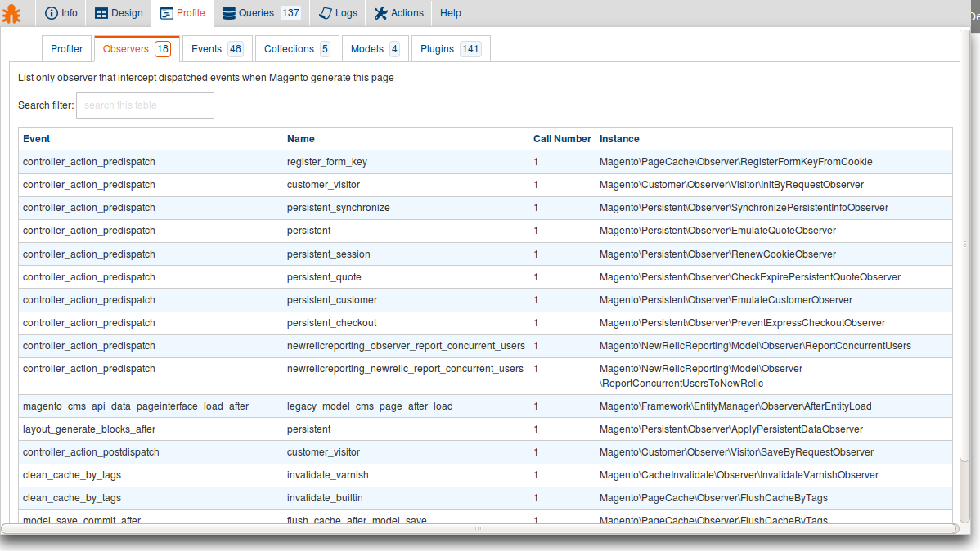Click the Design layout icon

101,13
